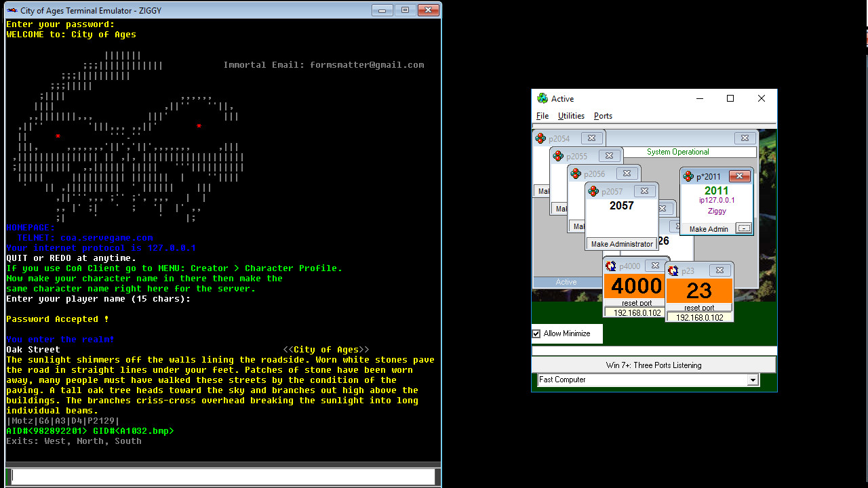Click the spinning icon on the p4000 panel

610,266
